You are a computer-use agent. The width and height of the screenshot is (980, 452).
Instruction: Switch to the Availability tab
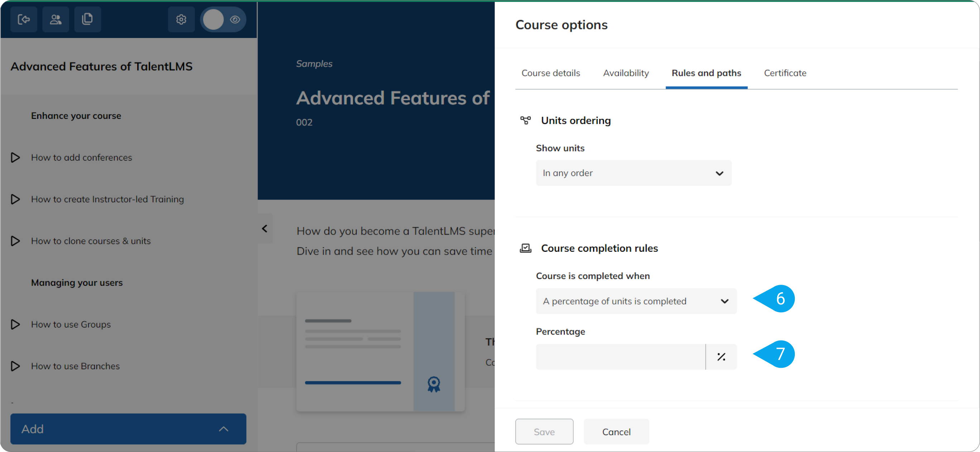point(626,73)
